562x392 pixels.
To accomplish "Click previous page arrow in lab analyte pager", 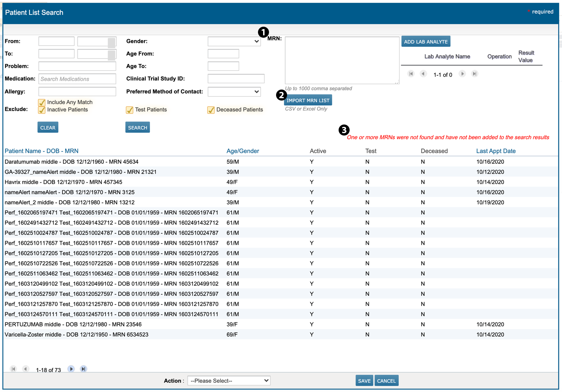I will point(423,74).
